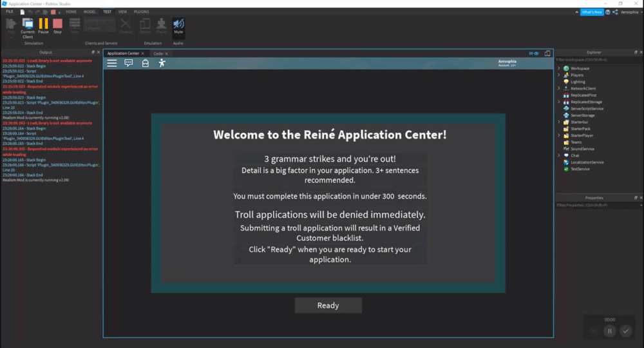644x348 pixels.
Task: Open the FILE menu
Action: tap(10, 12)
